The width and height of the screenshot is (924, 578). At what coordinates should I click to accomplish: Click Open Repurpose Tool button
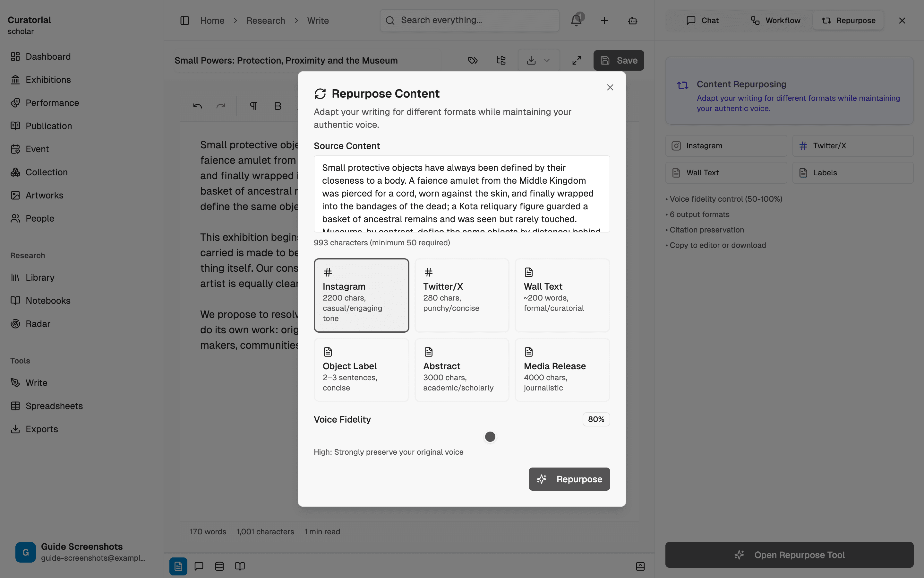coord(789,555)
